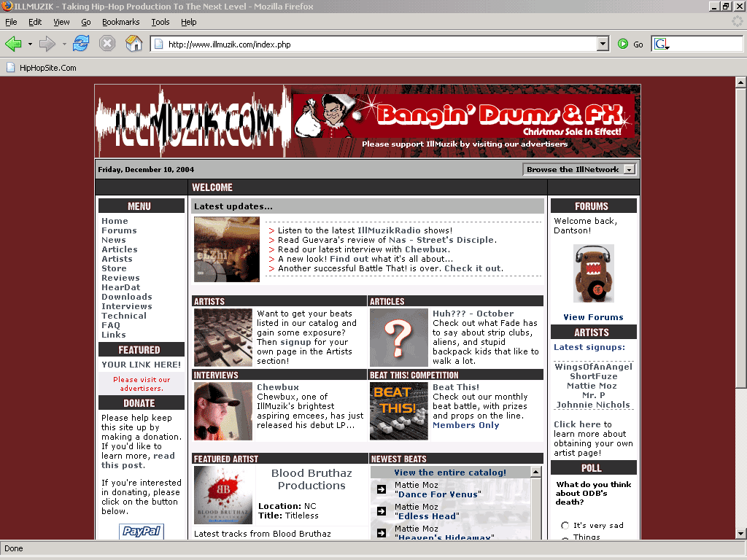Click the Stop loading icon
Image resolution: width=747 pixels, height=560 pixels.
pos(107,44)
